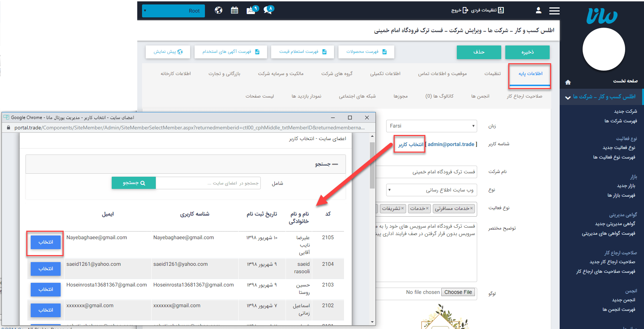Screen dimensions: 644x329
Task: Click the پیش نمایش preview button
Action: (x=168, y=52)
